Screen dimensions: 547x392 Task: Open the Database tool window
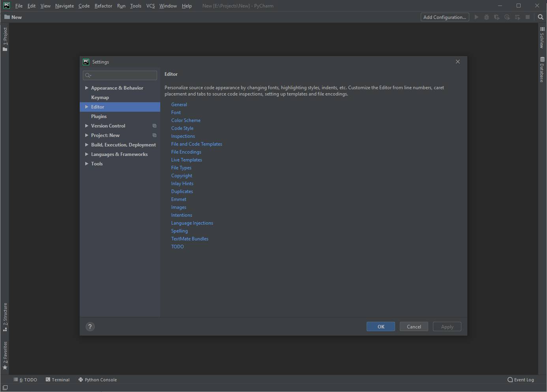[x=542, y=69]
